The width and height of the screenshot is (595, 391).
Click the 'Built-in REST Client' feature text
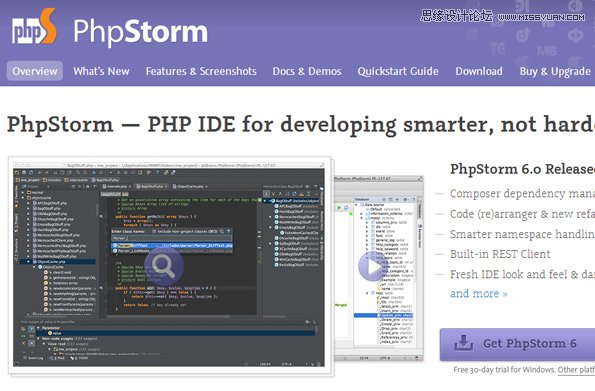pyautogui.click(x=500, y=254)
